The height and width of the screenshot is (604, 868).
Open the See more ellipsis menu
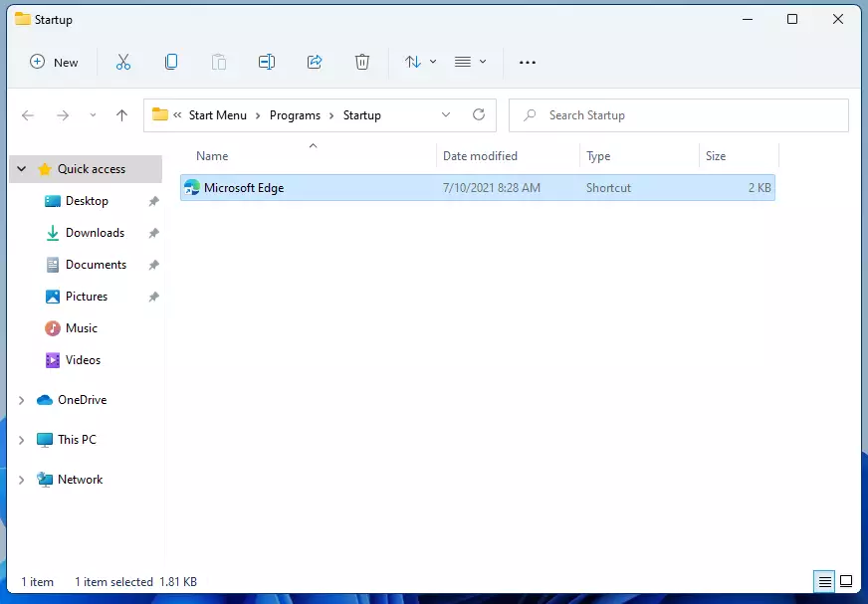click(527, 62)
